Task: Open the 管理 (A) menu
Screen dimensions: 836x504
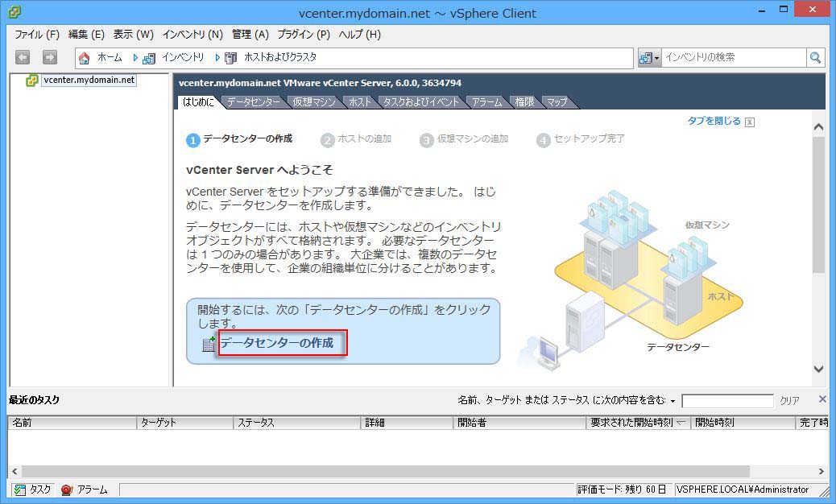Action: 250,35
